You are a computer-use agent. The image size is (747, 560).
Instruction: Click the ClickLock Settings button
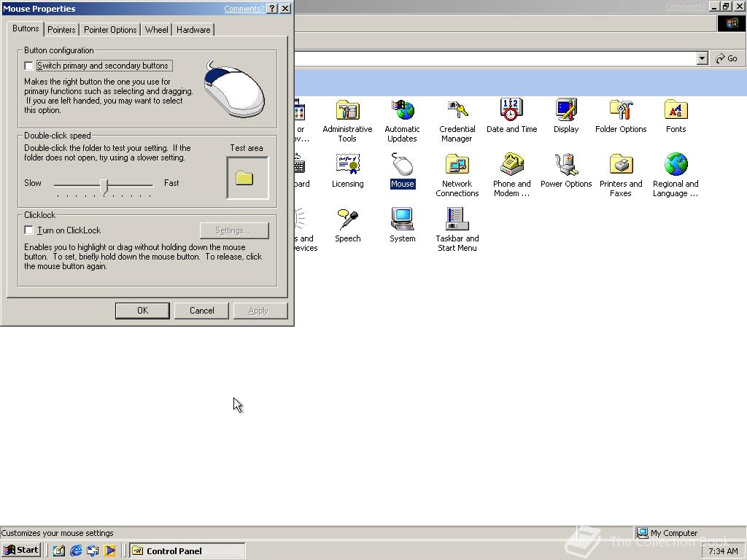tap(234, 230)
